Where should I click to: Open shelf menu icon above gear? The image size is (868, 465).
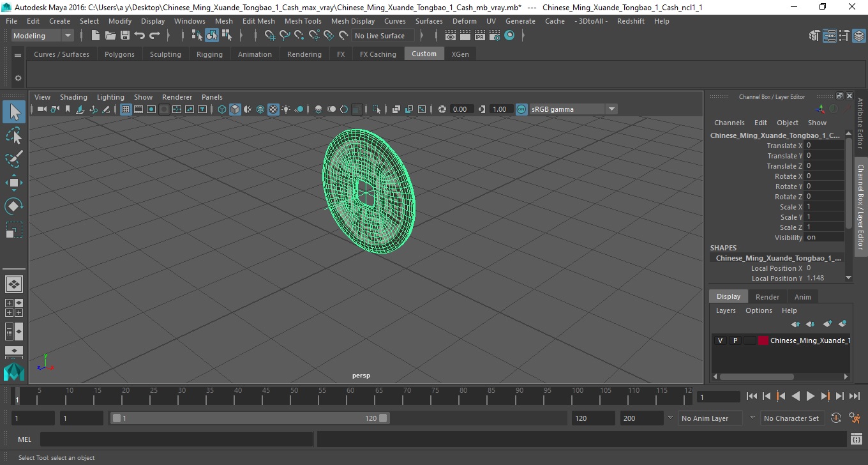tap(18, 55)
